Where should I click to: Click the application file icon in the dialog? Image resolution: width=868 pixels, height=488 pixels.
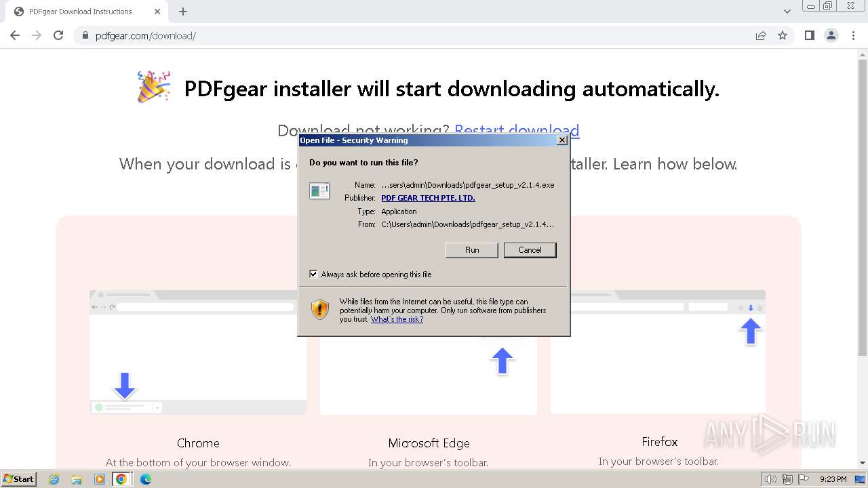point(319,191)
